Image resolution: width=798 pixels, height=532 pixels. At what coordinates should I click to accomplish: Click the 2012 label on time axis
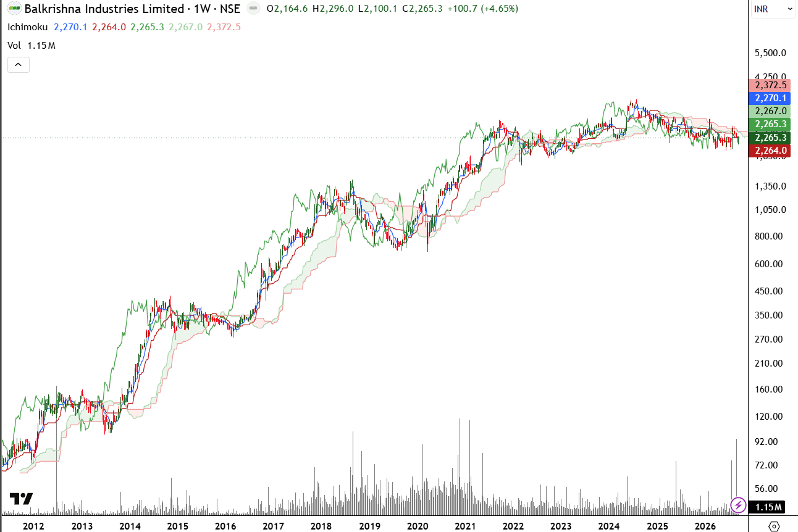point(33,526)
